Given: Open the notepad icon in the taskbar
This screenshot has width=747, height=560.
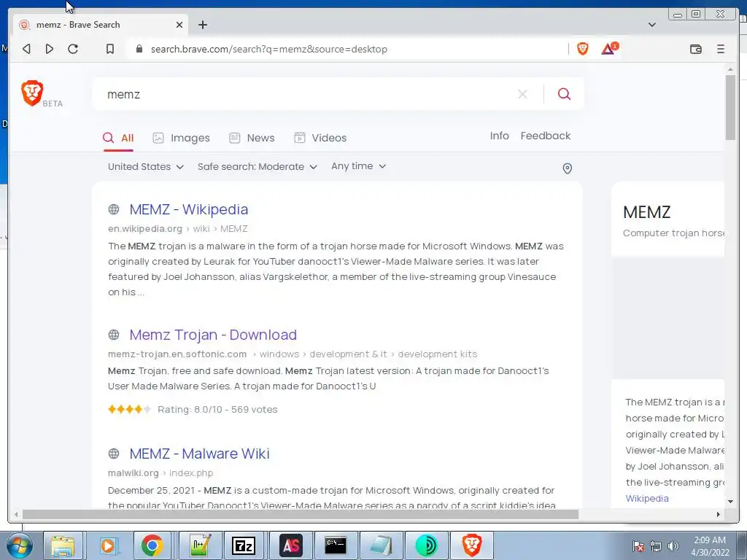Looking at the screenshot, I should point(381,545).
